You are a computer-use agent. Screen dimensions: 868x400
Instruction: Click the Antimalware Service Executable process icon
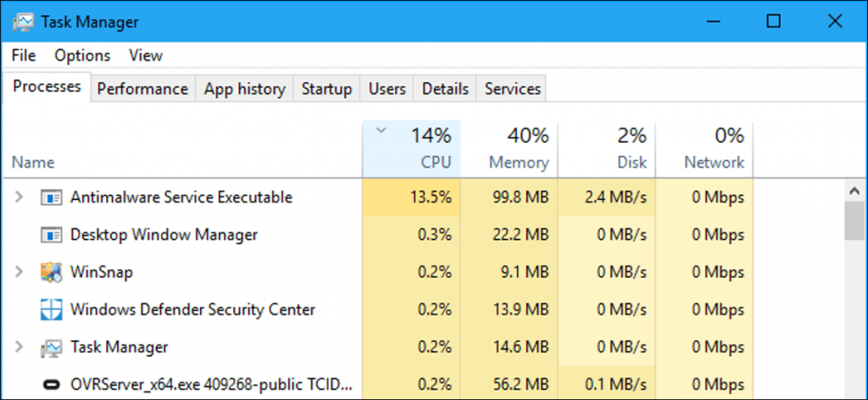[x=52, y=197]
